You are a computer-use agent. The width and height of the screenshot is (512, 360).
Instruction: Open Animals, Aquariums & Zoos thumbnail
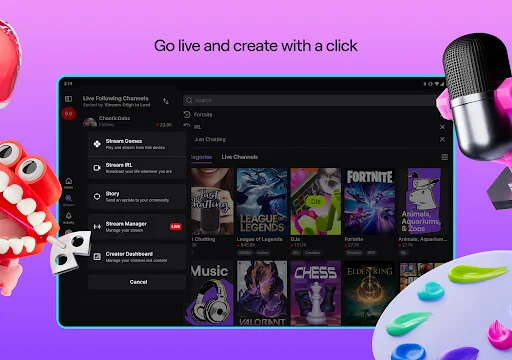(x=423, y=201)
